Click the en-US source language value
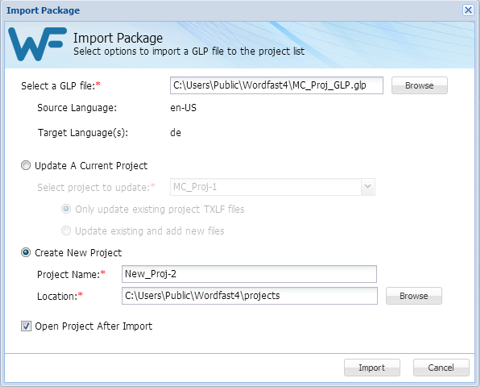480x387 pixels. [183, 108]
